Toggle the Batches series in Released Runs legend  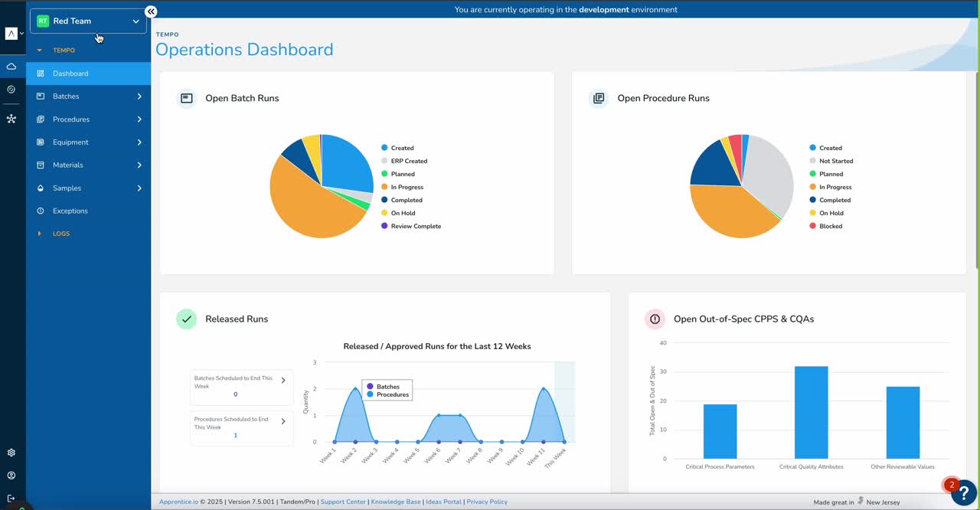tap(387, 387)
